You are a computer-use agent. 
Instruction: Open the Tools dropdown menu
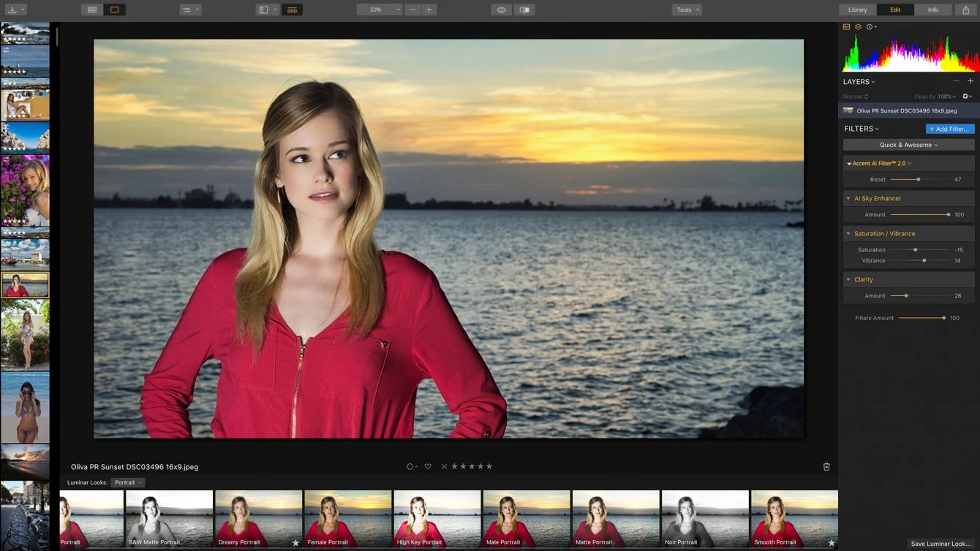tap(687, 9)
